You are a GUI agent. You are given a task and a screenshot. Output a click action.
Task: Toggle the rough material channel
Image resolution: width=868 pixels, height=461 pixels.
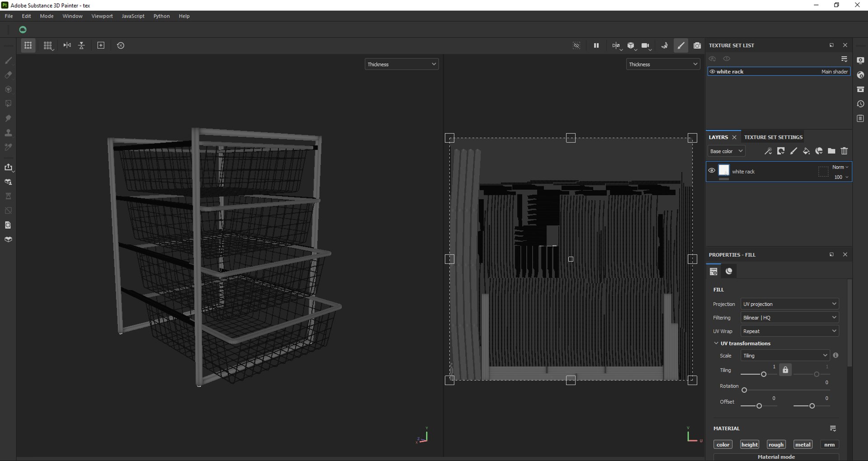(776, 445)
